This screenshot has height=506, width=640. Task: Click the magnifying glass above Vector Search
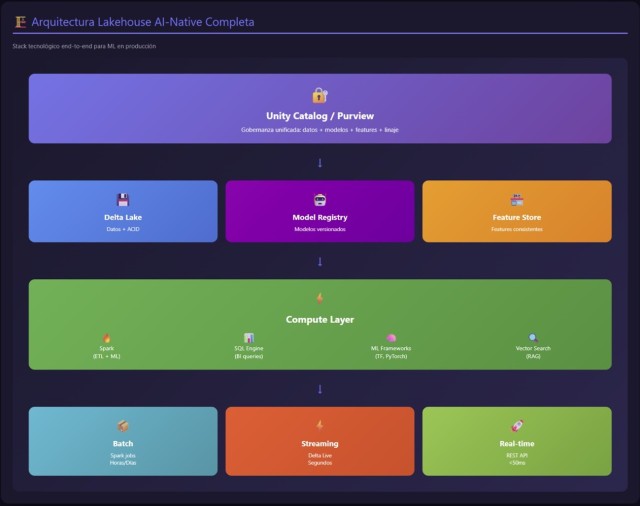point(533,338)
